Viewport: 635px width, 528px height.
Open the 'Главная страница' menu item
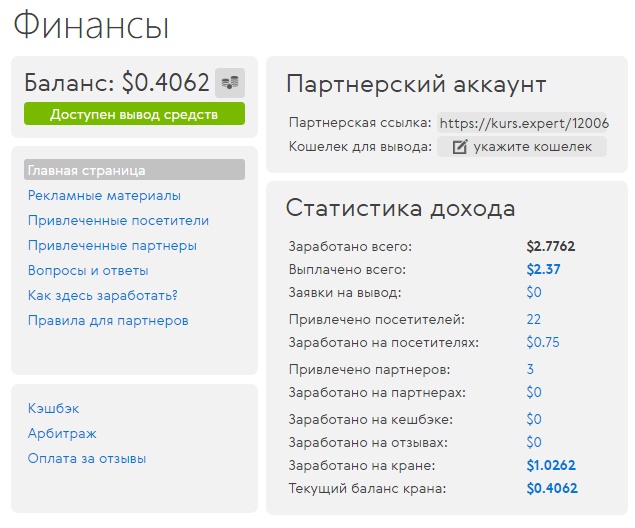tap(134, 170)
